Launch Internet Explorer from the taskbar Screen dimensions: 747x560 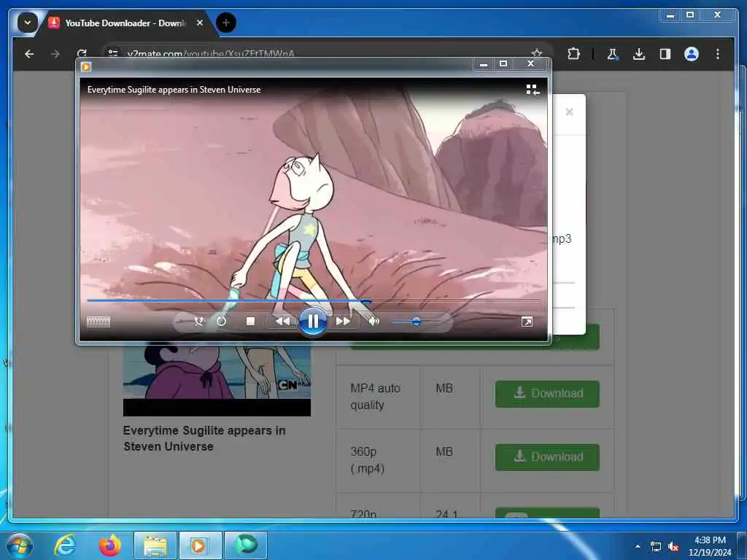point(65,545)
